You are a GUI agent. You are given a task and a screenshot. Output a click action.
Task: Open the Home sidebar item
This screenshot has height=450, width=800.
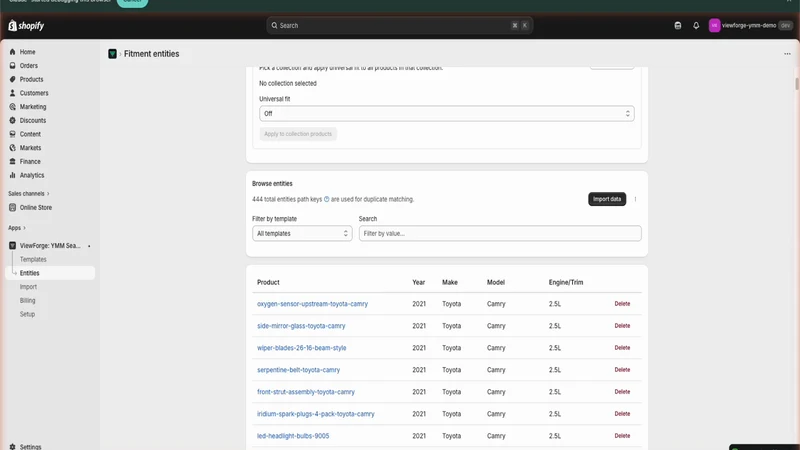pos(28,52)
